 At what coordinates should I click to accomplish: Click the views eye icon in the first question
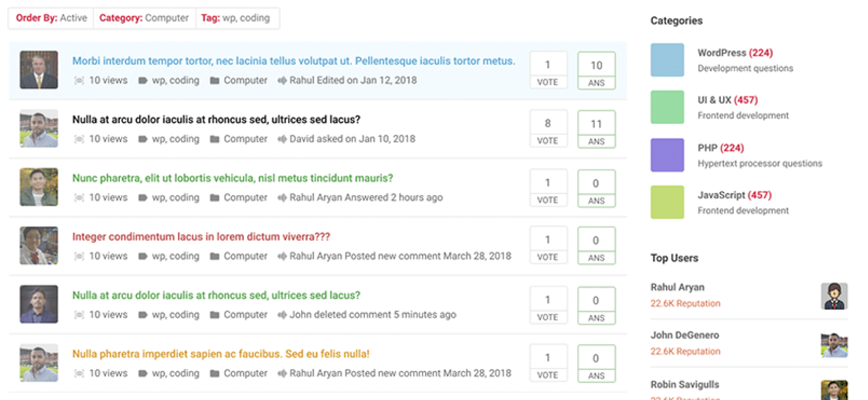[79, 81]
